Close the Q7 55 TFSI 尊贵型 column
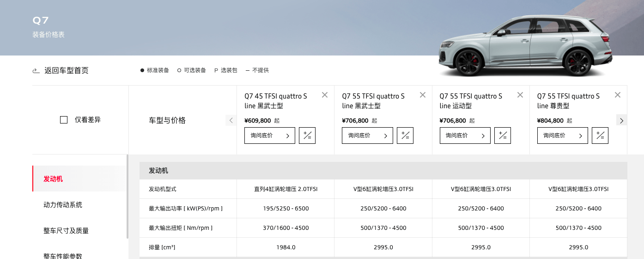This screenshot has width=644, height=259. coord(618,95)
